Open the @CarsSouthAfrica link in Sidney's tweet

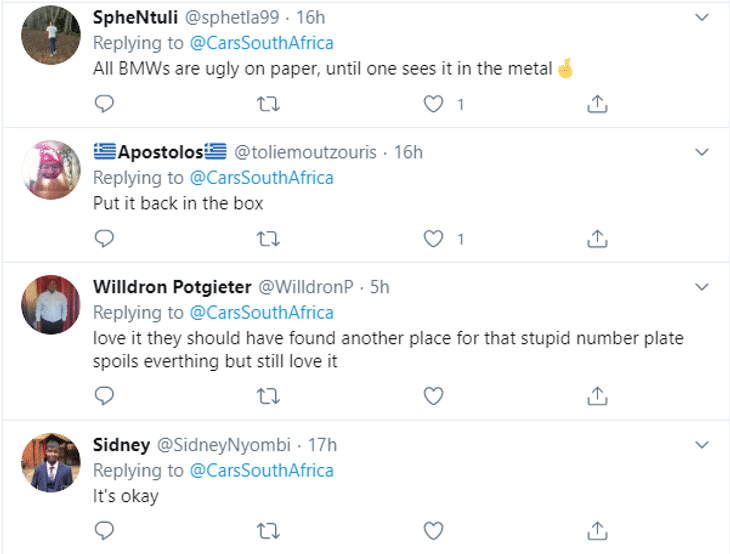(261, 470)
